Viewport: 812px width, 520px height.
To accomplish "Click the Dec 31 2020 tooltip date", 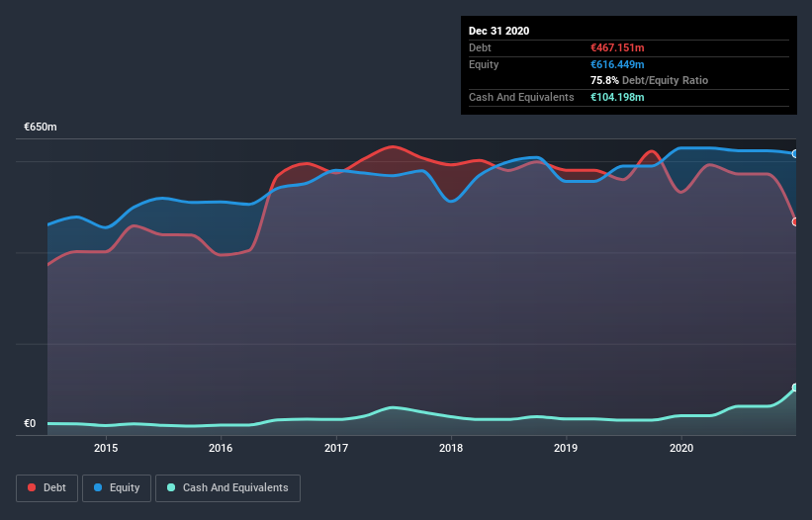I will click(498, 31).
